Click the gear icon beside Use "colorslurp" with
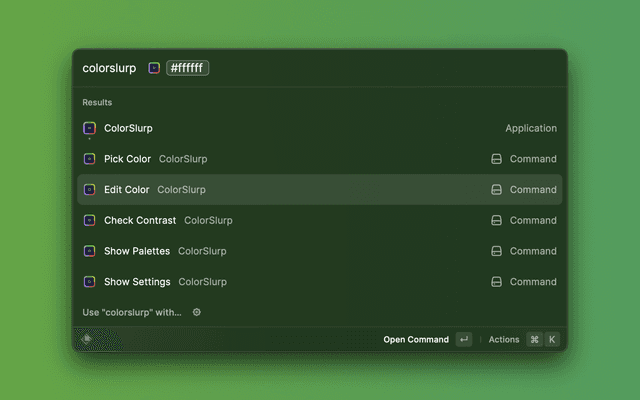The image size is (640, 400). (x=197, y=312)
